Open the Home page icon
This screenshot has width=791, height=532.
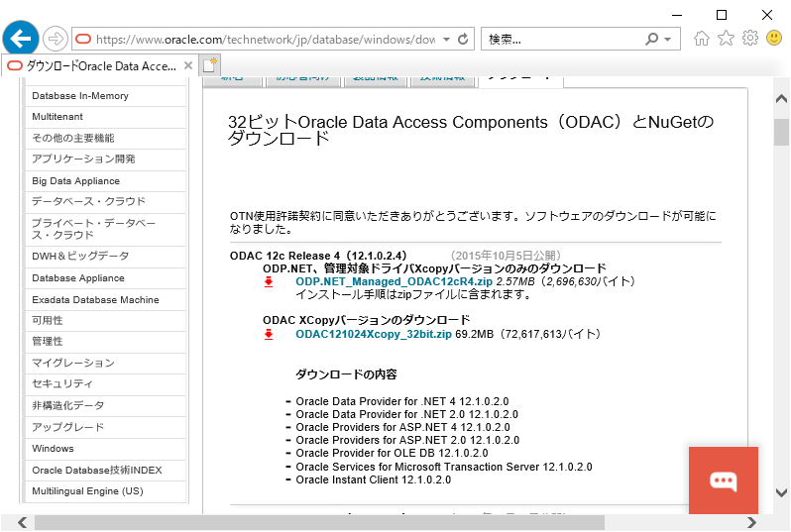[x=701, y=38]
